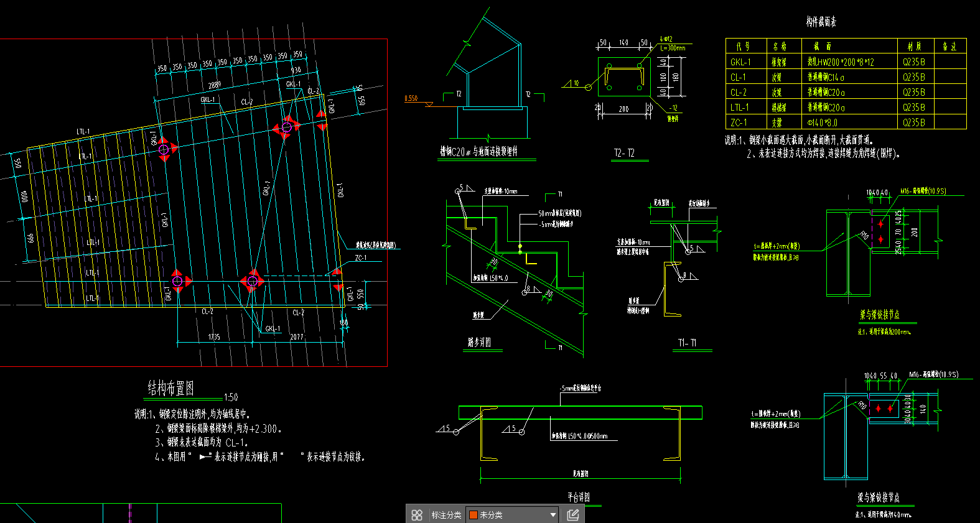
Task: Click Q235B in the GKL-1 row
Action: (914, 62)
